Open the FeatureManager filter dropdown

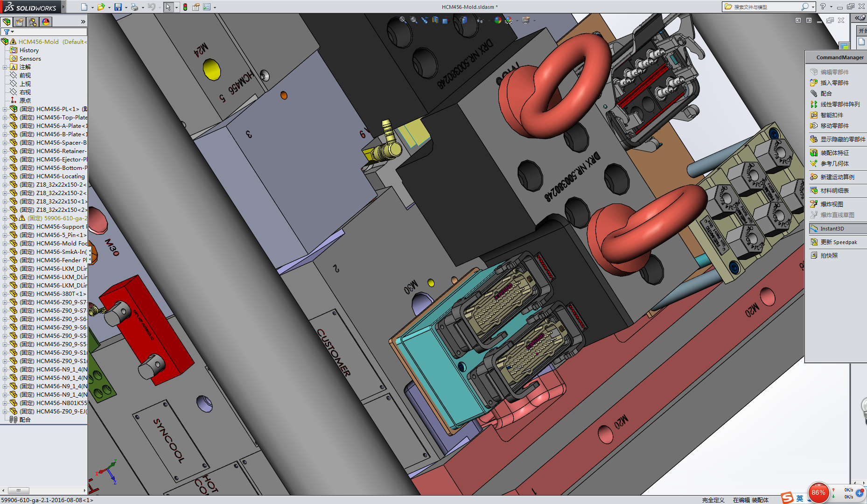coord(12,32)
